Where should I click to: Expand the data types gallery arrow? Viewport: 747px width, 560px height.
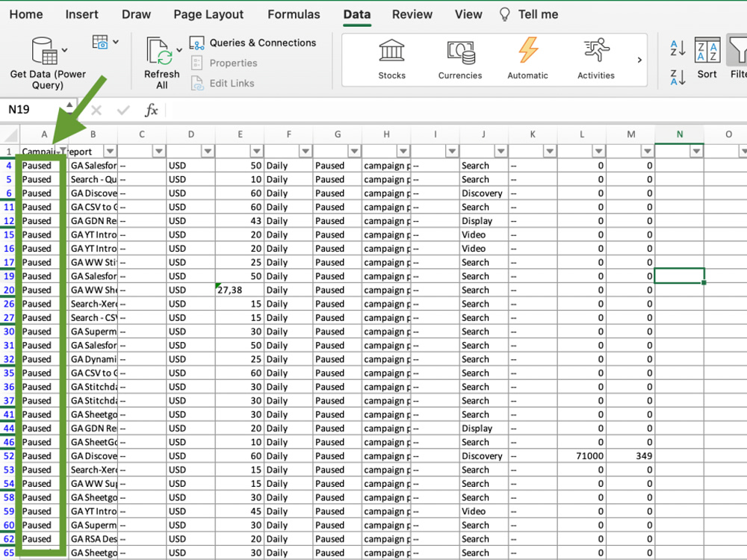[639, 60]
